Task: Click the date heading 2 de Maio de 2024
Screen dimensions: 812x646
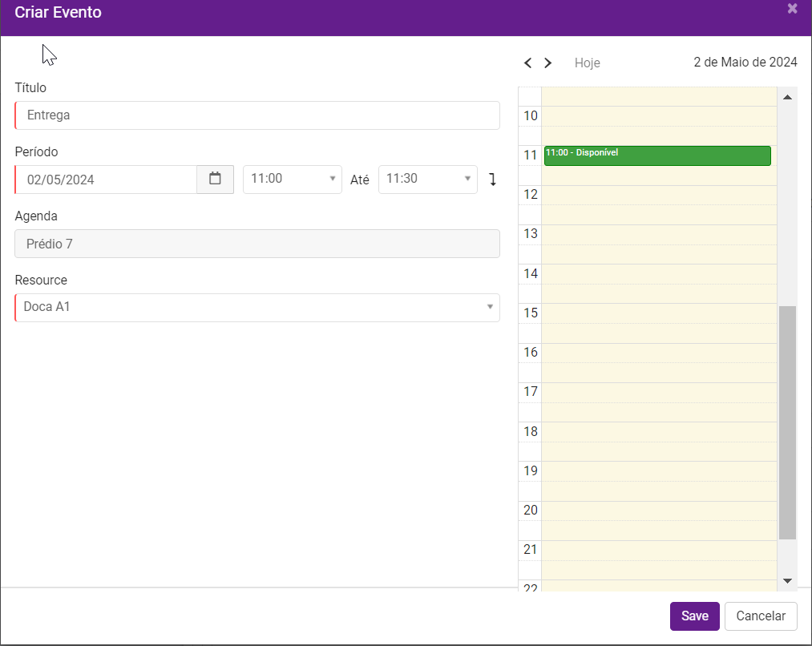Action: tap(745, 63)
